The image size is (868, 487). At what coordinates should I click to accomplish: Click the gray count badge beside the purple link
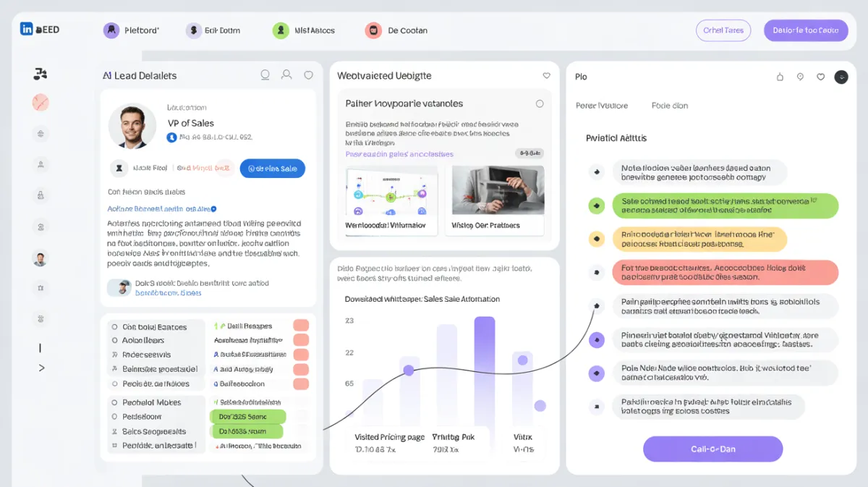pyautogui.click(x=529, y=153)
